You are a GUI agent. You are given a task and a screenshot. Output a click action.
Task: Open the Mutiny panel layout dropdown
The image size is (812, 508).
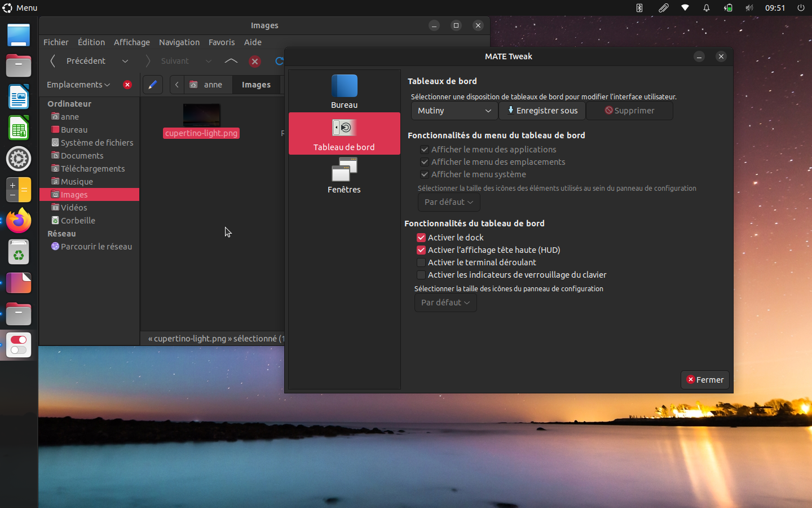click(454, 111)
